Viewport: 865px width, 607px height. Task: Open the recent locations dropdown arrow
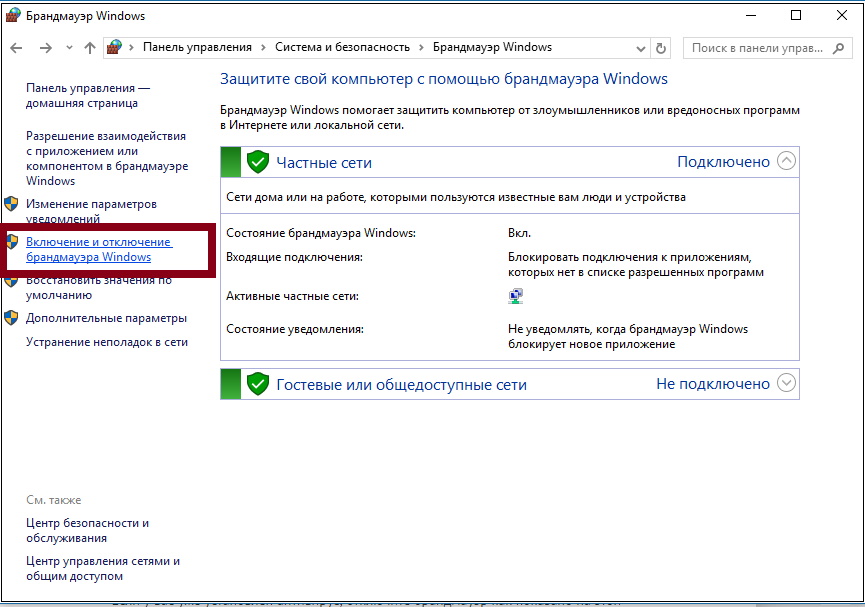[69, 48]
